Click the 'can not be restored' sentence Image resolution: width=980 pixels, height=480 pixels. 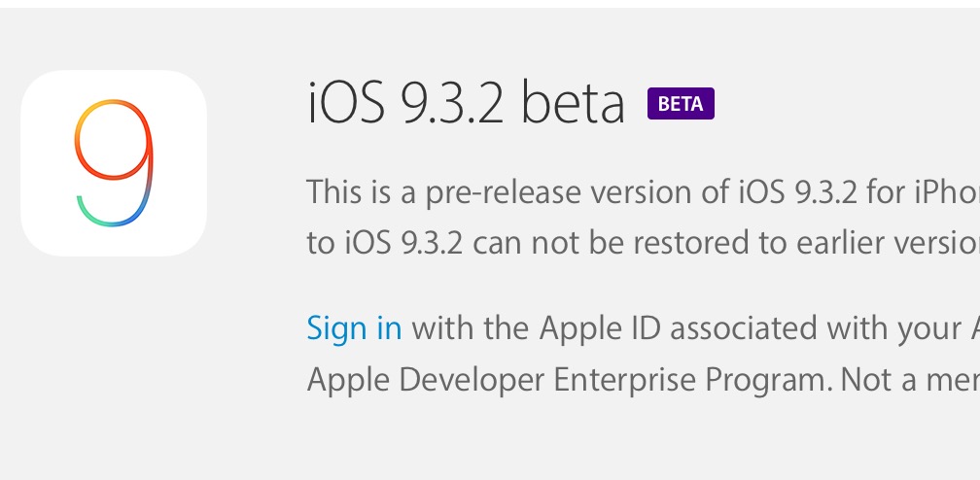[644, 243]
